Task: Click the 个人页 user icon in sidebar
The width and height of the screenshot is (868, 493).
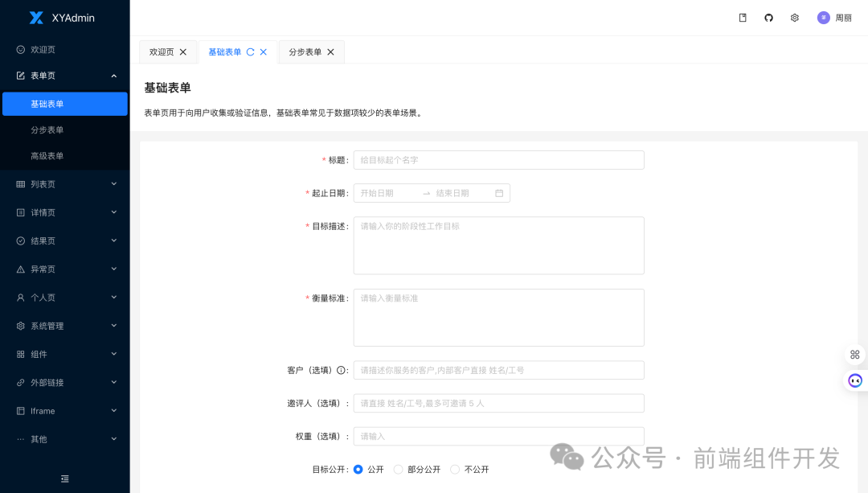Action: pos(19,297)
